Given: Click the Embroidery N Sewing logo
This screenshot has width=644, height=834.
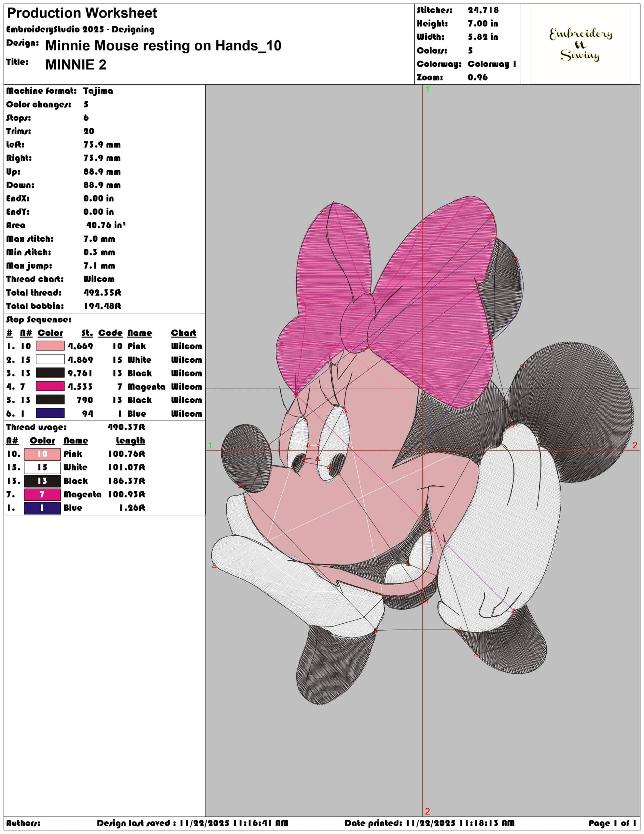Looking at the screenshot, I should 580,44.
